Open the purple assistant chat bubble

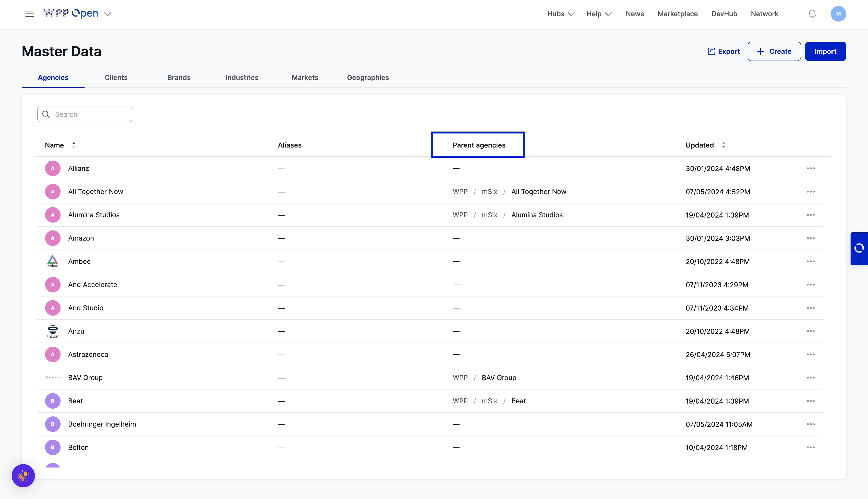point(23,475)
